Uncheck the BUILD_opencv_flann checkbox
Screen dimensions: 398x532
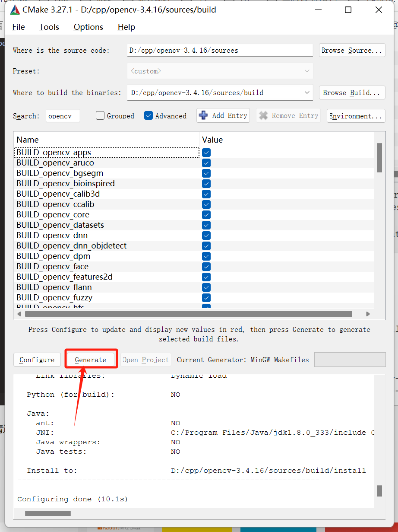point(206,287)
